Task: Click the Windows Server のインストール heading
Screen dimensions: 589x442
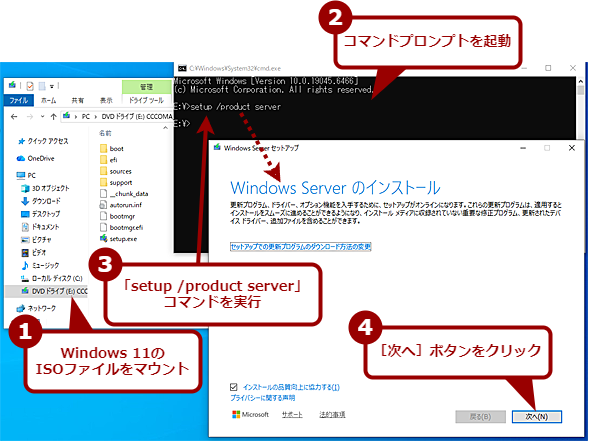Action: [x=335, y=188]
